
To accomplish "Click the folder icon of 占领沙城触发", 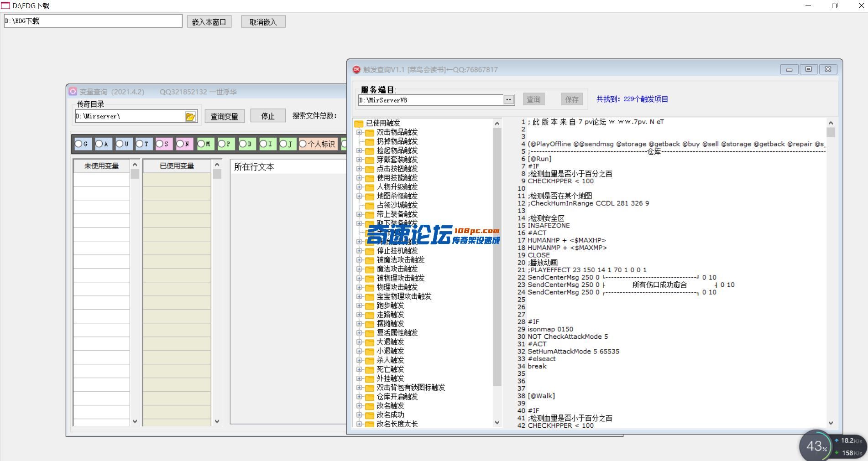I will [370, 205].
